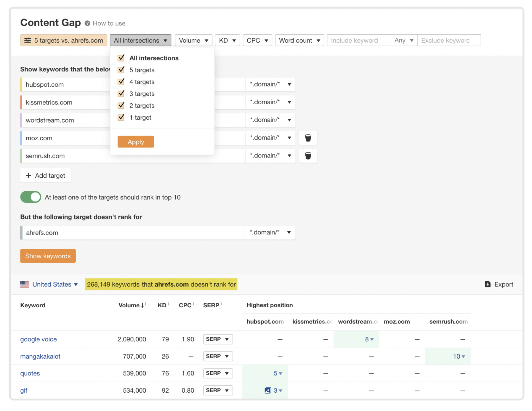The height and width of the screenshot is (411, 532).
Task: Click the plus icon for Add target
Action: click(29, 175)
